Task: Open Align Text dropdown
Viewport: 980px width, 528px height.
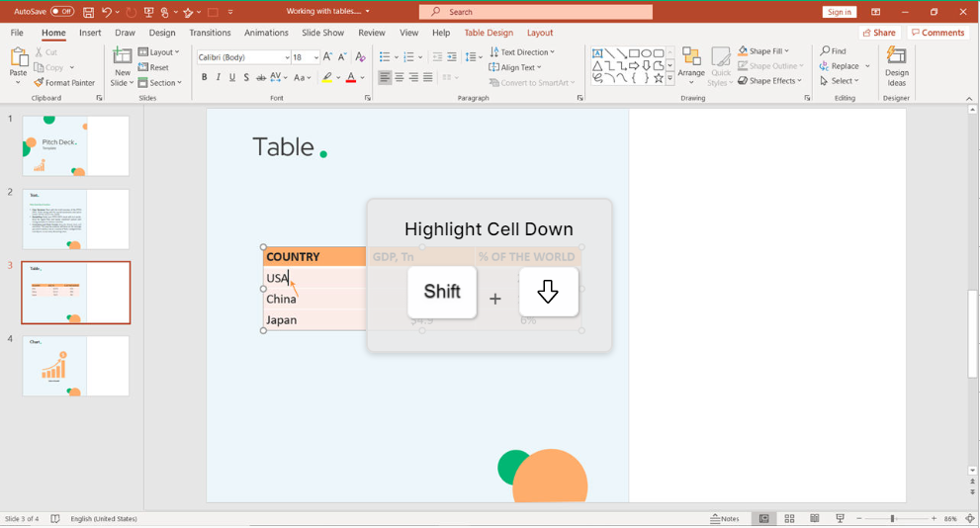Action: pyautogui.click(x=515, y=67)
